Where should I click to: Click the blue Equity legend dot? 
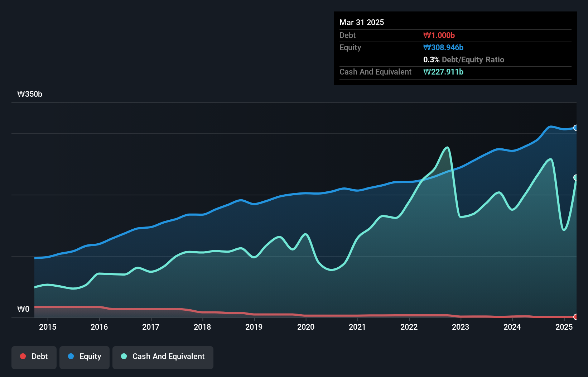(71, 356)
